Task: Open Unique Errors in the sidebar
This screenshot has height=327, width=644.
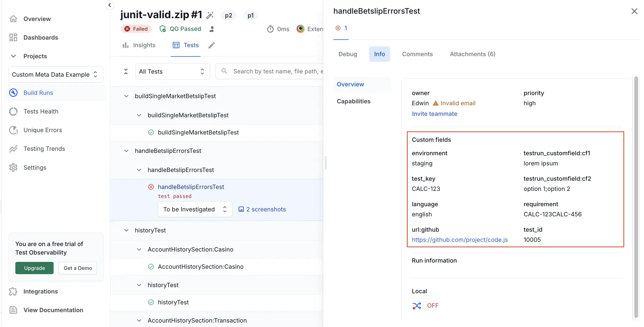Action: (x=43, y=130)
